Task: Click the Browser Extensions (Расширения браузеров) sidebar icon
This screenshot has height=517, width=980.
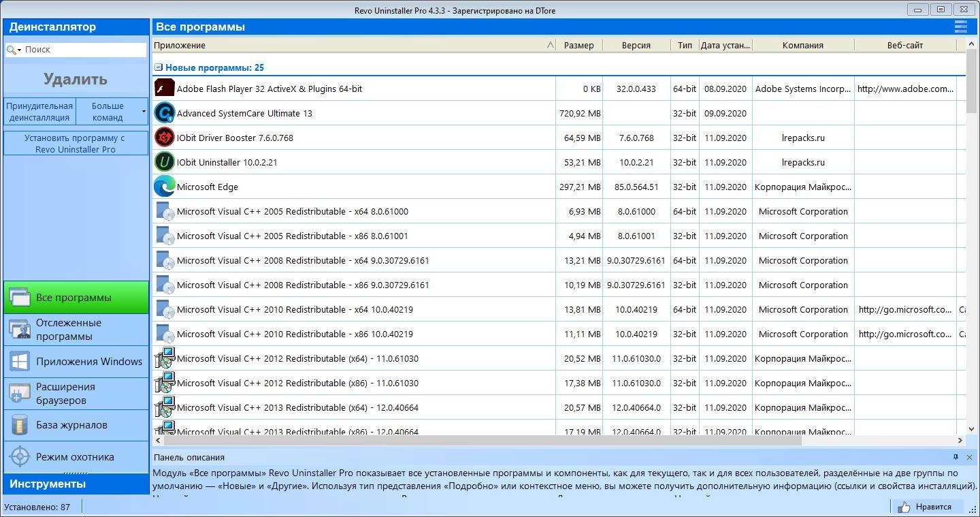Action: click(20, 393)
